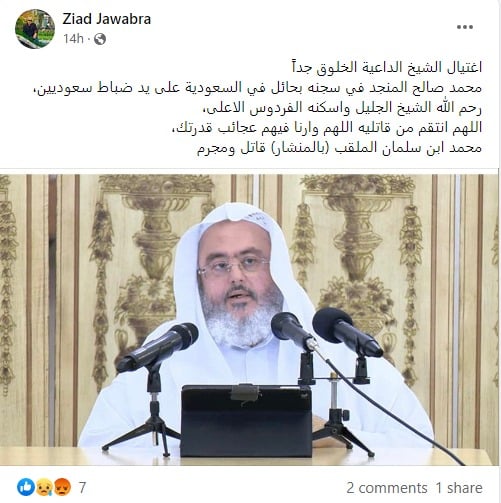501x503 pixels.
Task: Click the fourth line starting اللهم انتقم
Action: (x=326, y=128)
